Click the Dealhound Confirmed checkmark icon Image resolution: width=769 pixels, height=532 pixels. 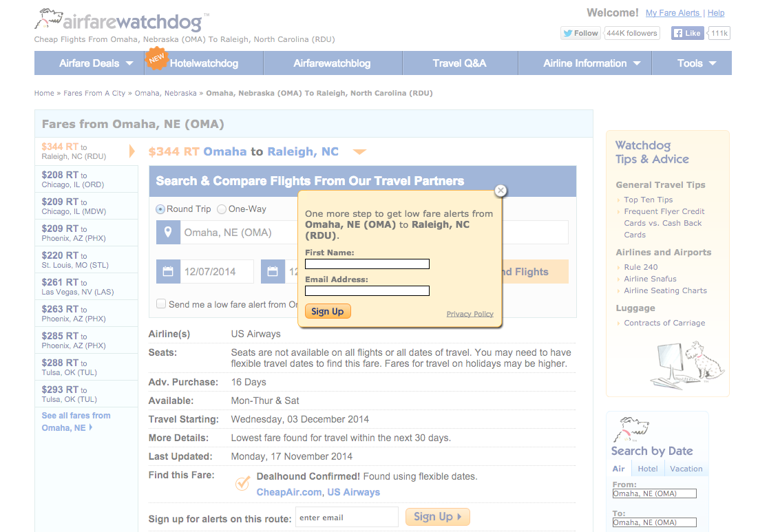[242, 483]
